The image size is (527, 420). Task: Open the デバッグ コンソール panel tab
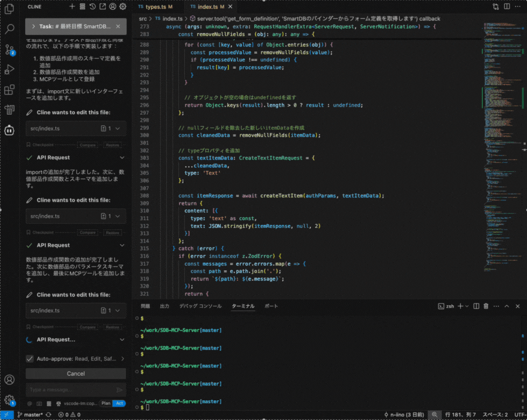click(x=201, y=306)
